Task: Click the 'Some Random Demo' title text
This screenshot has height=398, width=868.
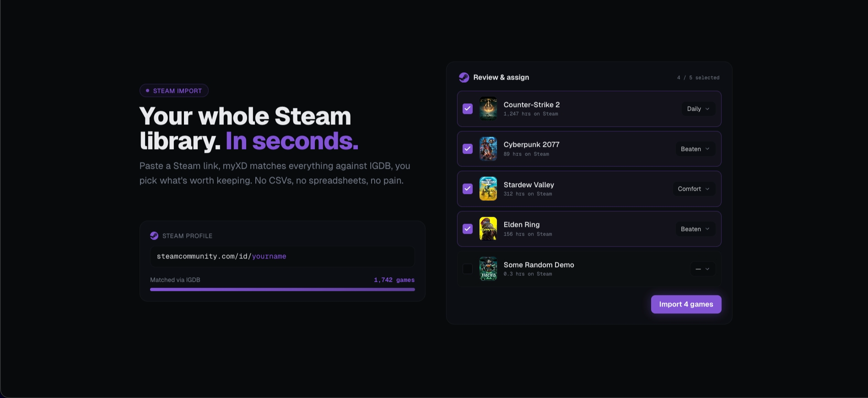Action: [539, 265]
